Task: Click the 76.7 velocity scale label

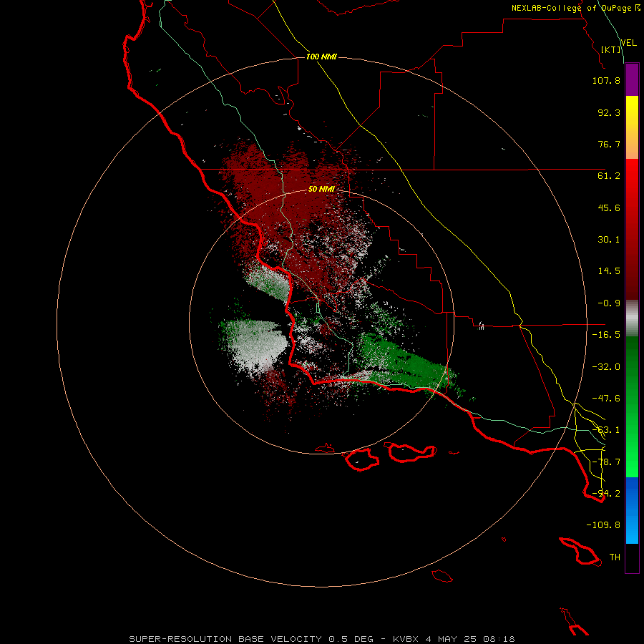Action: [609, 144]
